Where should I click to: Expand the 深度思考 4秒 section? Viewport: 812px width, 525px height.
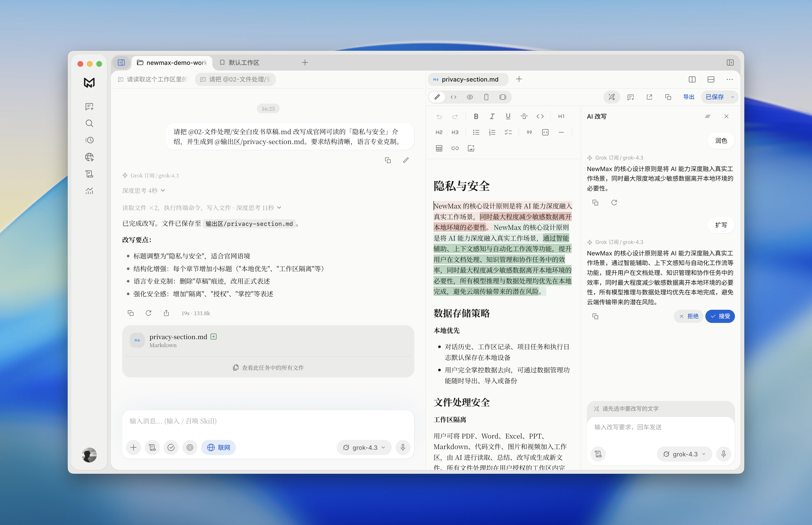[144, 191]
